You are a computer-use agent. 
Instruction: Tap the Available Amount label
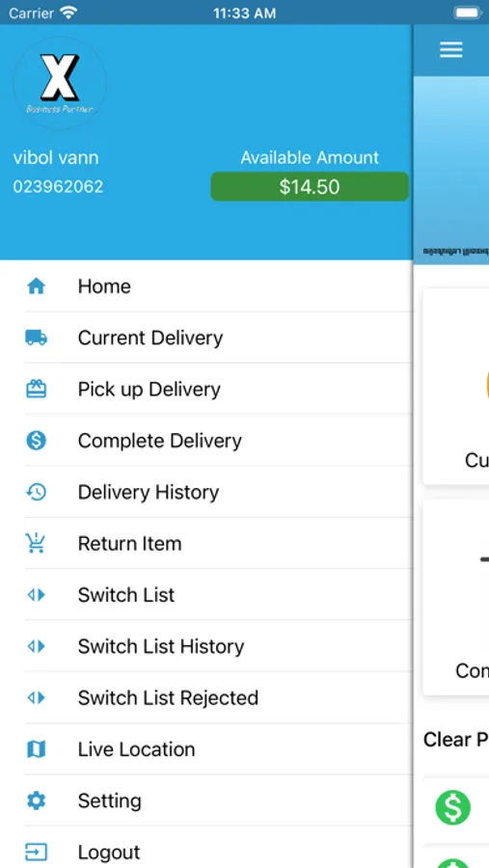pyautogui.click(x=310, y=158)
